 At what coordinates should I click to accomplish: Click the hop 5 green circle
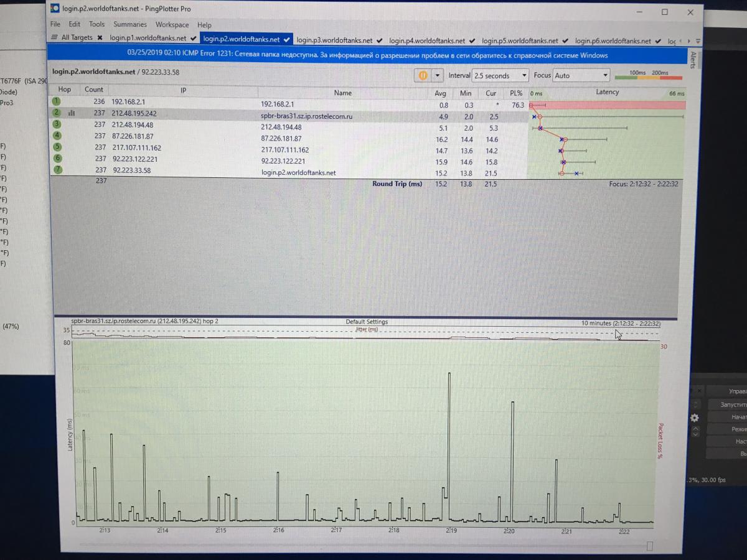(57, 147)
